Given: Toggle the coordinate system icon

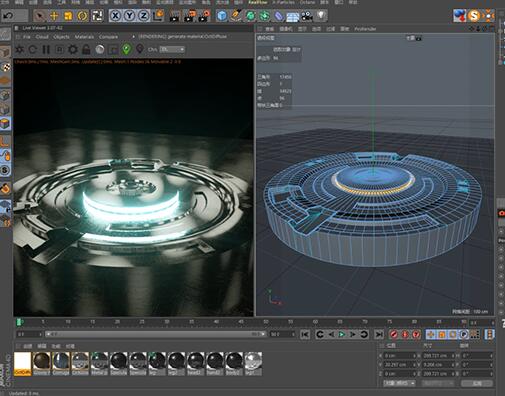Looking at the screenshot, I should pos(159,15).
